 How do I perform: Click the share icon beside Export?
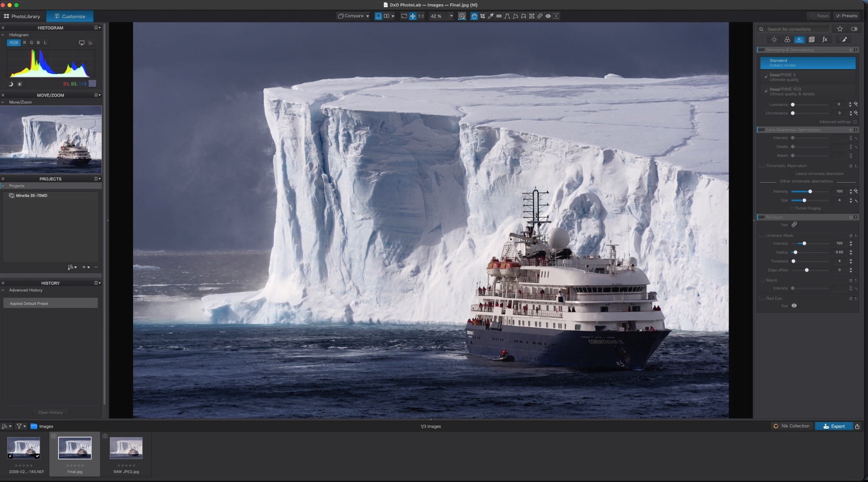pyautogui.click(x=857, y=427)
